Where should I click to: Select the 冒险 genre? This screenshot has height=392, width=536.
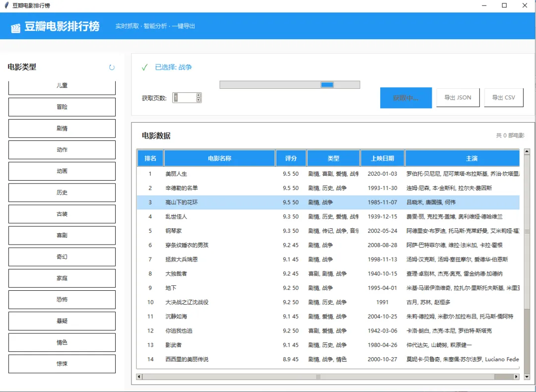(62, 107)
